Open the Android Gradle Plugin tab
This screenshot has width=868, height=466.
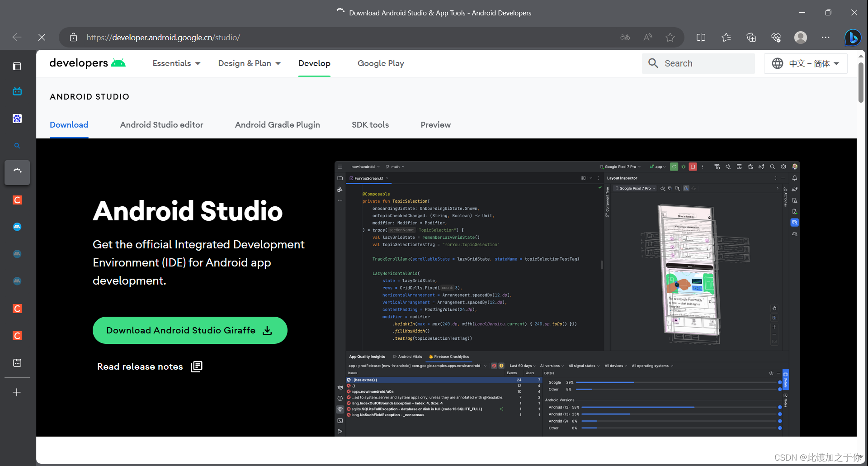(277, 125)
